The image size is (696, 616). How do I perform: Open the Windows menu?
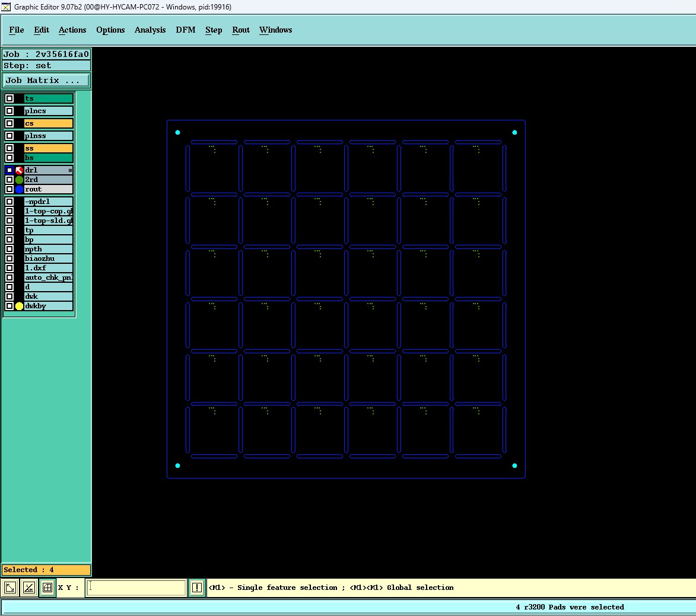[276, 30]
